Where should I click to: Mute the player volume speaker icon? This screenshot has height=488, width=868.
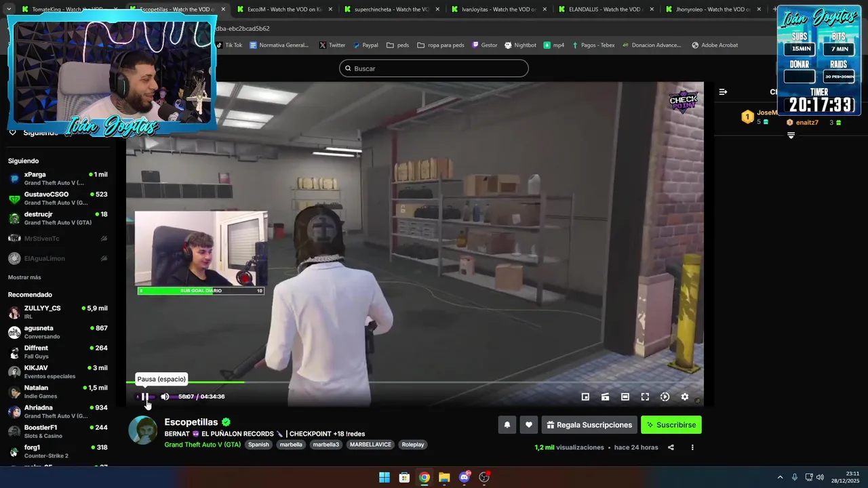pyautogui.click(x=165, y=396)
